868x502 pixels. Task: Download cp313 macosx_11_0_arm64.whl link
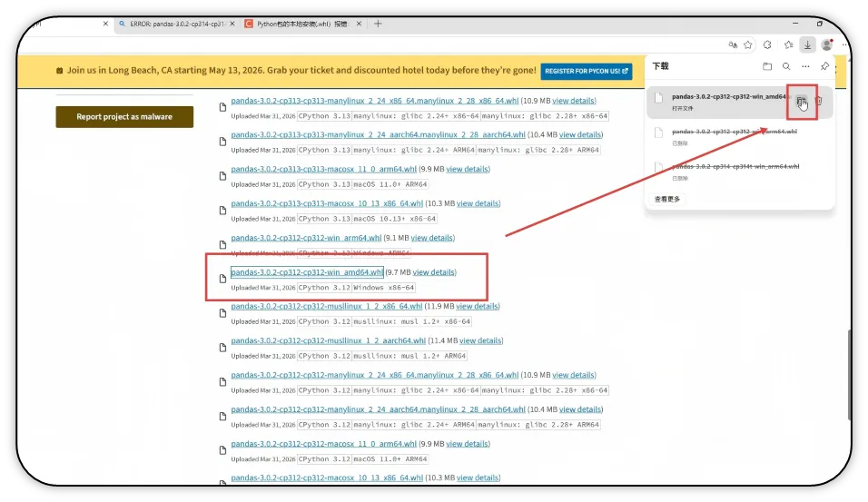[x=324, y=170]
